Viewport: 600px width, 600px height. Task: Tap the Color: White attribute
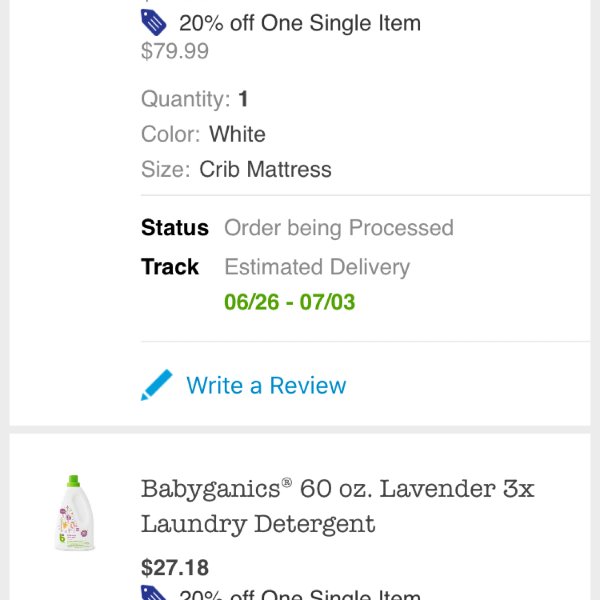pos(203,134)
